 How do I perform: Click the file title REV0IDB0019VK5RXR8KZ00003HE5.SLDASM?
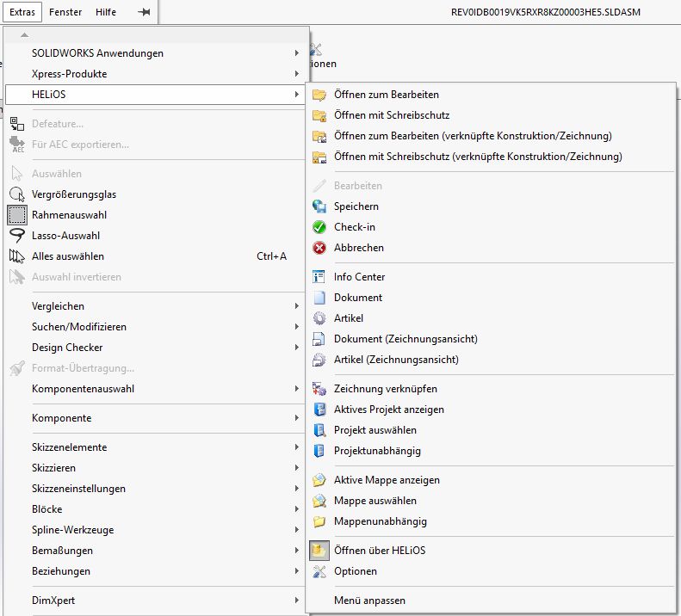point(546,12)
